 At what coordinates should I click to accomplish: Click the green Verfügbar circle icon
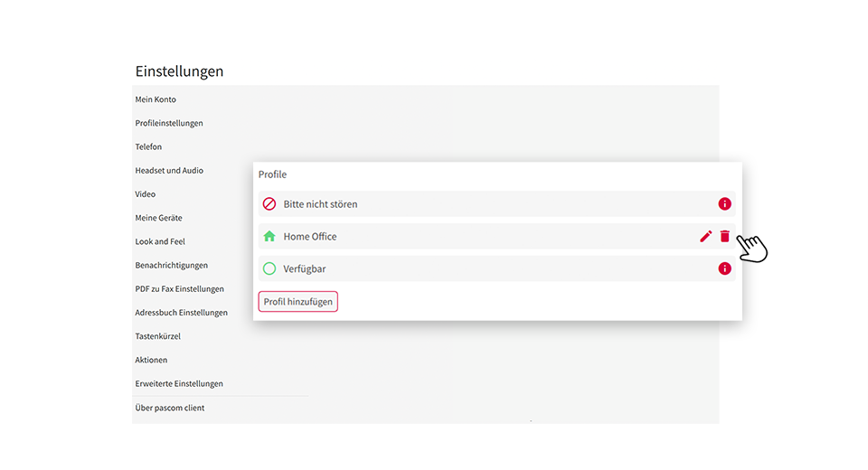(x=269, y=268)
